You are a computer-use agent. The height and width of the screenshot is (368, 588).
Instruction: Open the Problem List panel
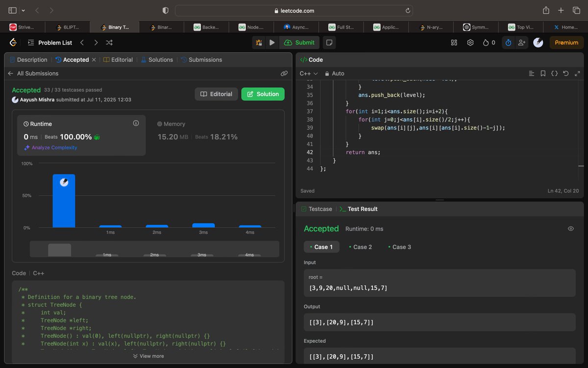click(49, 43)
